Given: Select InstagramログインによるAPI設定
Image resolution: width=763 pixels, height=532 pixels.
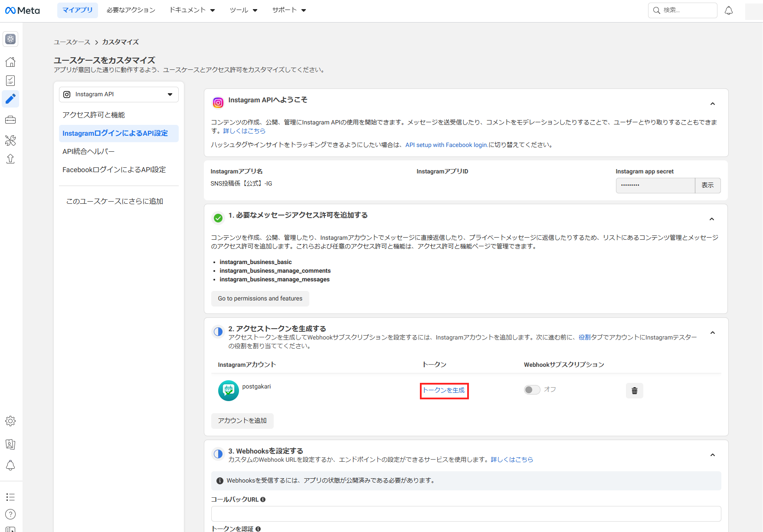Looking at the screenshot, I should coord(119,134).
